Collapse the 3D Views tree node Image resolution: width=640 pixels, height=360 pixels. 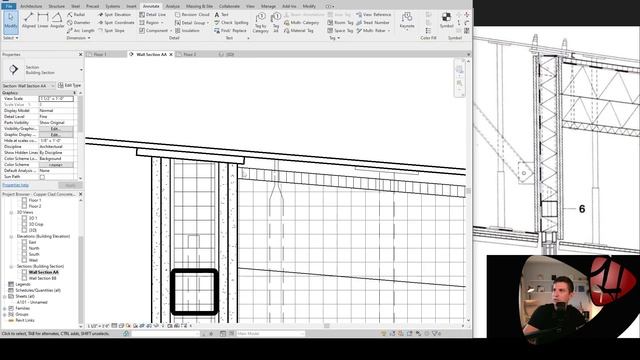(11, 212)
